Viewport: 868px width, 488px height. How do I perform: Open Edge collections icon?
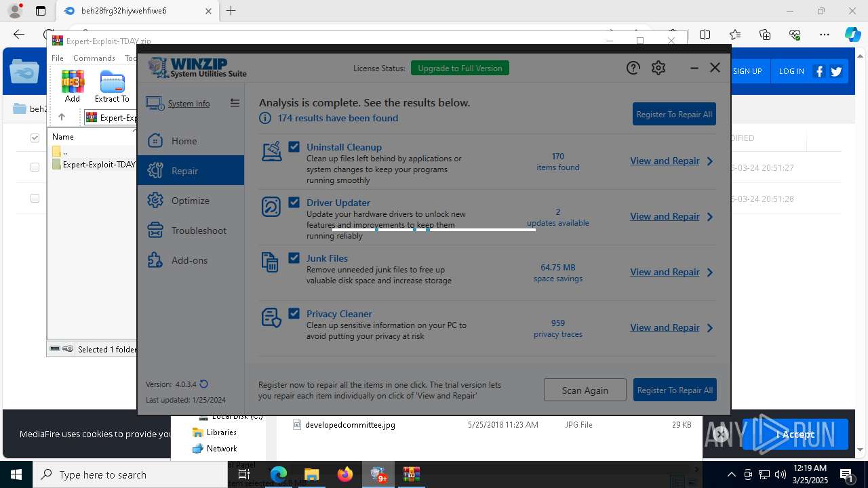765,35
